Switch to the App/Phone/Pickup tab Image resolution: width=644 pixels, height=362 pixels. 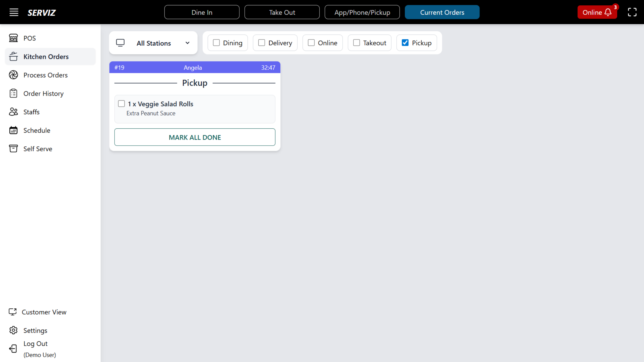(362, 12)
